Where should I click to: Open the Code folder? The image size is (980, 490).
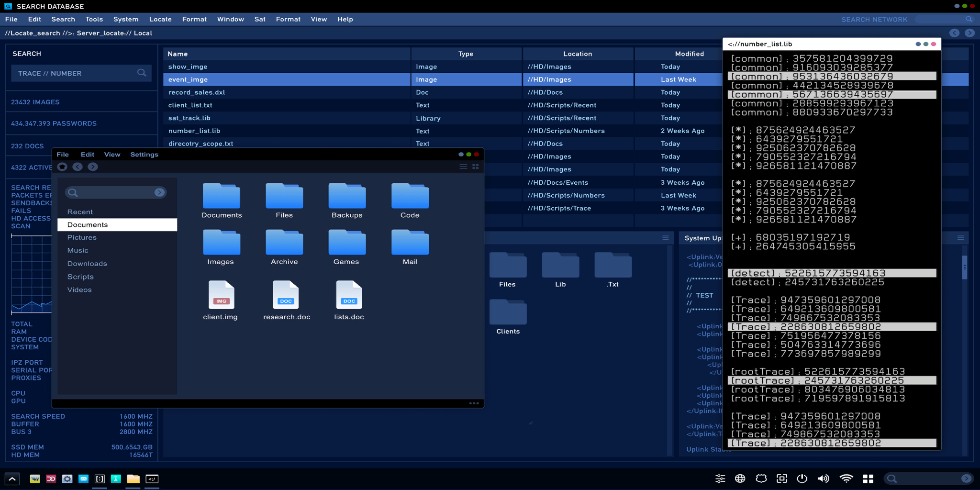[410, 201]
